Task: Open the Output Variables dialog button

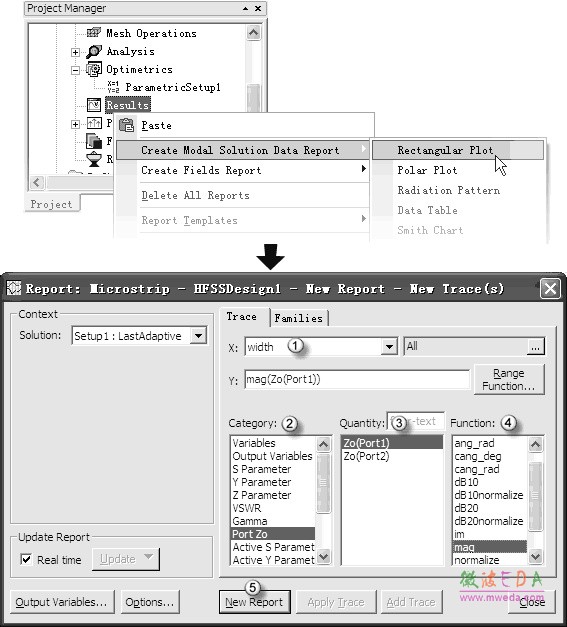Action: pyautogui.click(x=62, y=602)
